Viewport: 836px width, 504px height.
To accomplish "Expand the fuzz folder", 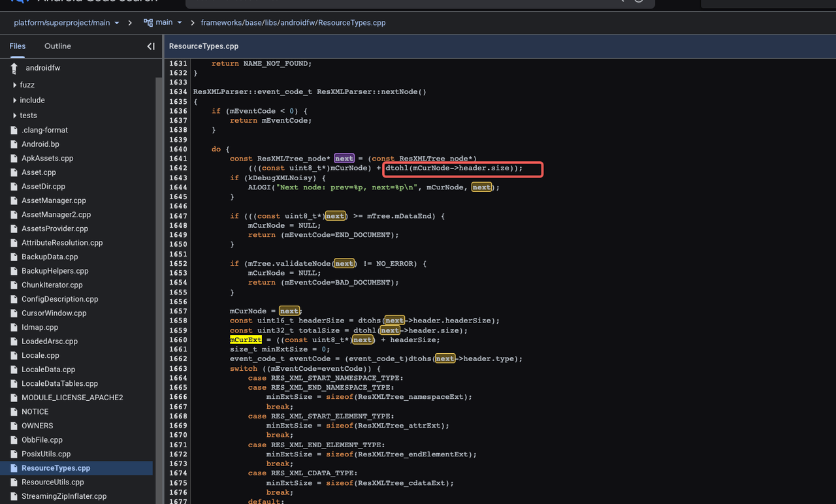I will click(14, 85).
